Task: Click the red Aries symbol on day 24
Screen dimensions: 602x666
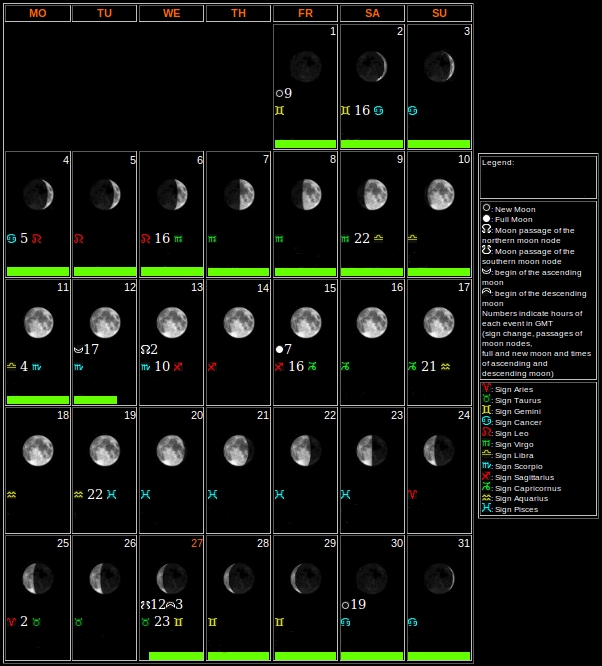Action: 413,495
